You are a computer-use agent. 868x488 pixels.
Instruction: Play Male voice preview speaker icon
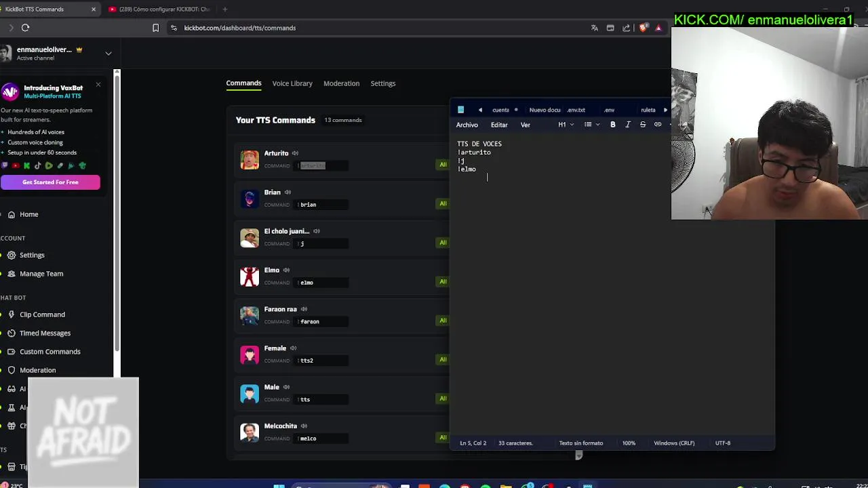click(286, 387)
